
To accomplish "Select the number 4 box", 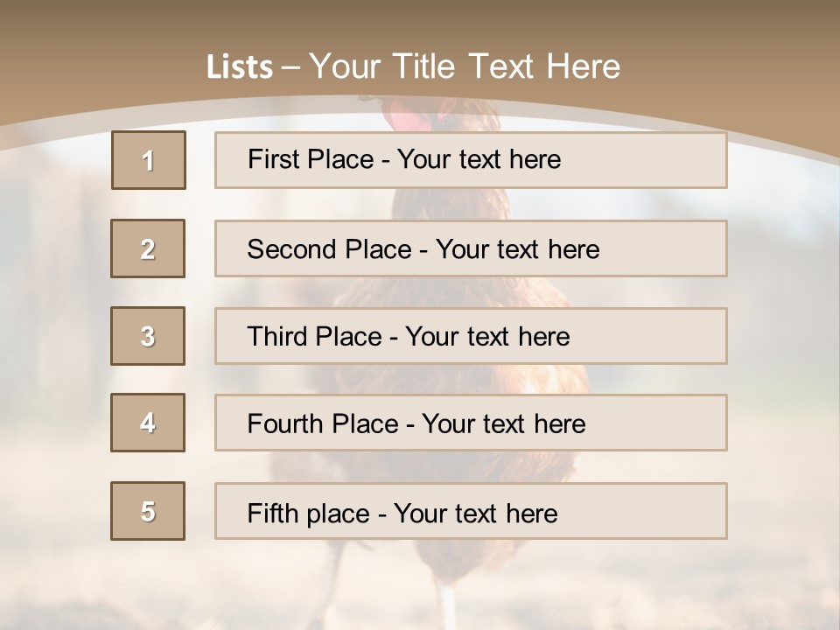I will click(x=148, y=423).
